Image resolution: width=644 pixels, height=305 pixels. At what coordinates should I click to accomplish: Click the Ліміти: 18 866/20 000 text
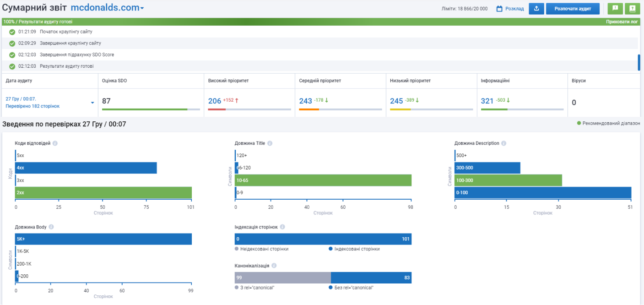(x=465, y=9)
